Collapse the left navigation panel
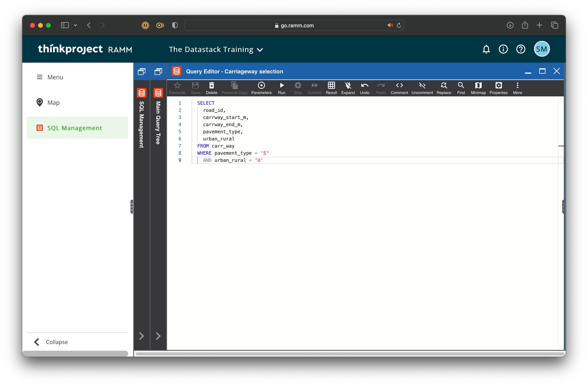 click(x=50, y=342)
